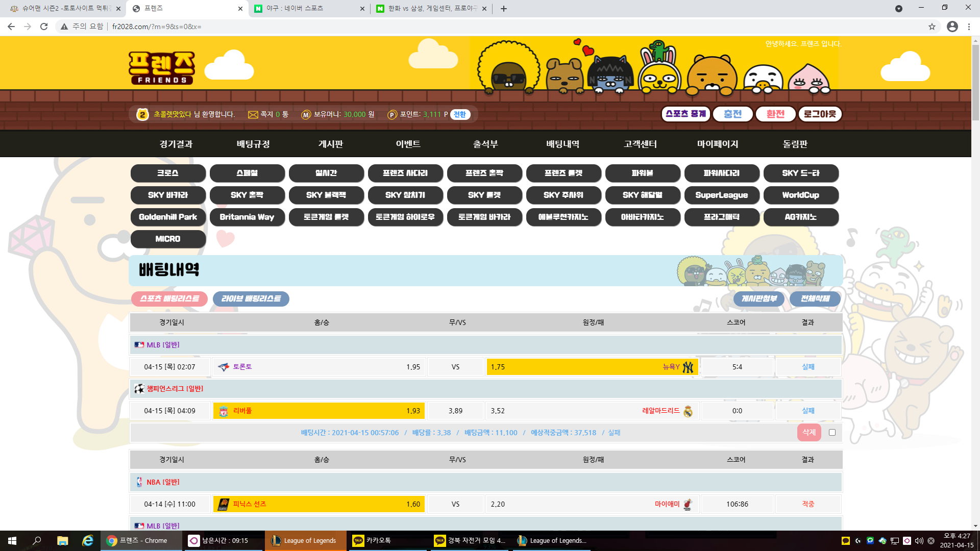
Task: Reload the page with the refresh icon
Action: click(44, 27)
